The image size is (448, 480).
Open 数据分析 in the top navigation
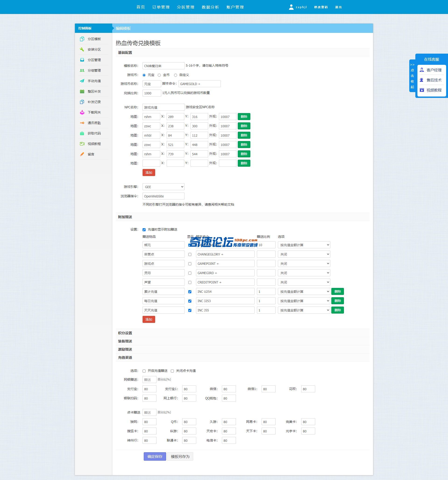(x=210, y=7)
